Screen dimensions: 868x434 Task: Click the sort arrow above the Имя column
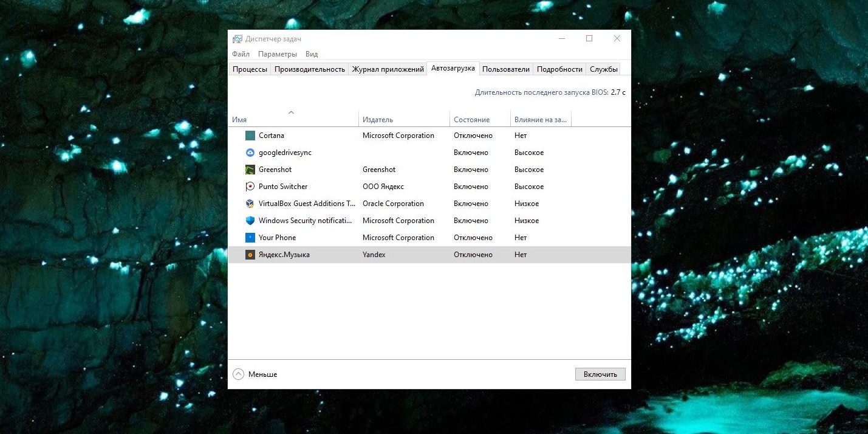click(292, 112)
